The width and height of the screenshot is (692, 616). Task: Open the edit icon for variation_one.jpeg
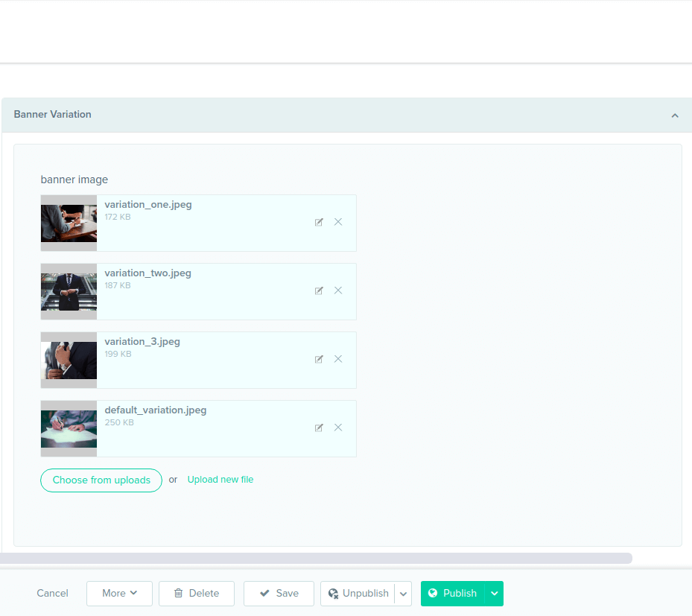[x=319, y=222]
